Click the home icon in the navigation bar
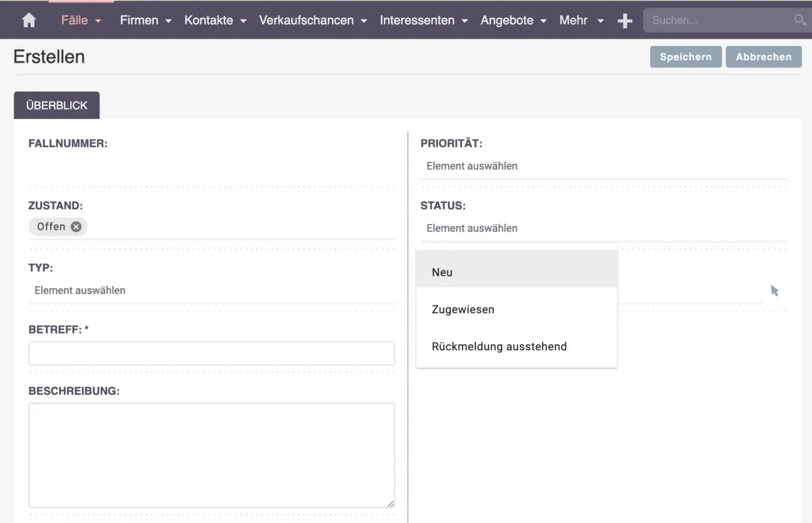Image resolution: width=812 pixels, height=523 pixels. [x=28, y=20]
